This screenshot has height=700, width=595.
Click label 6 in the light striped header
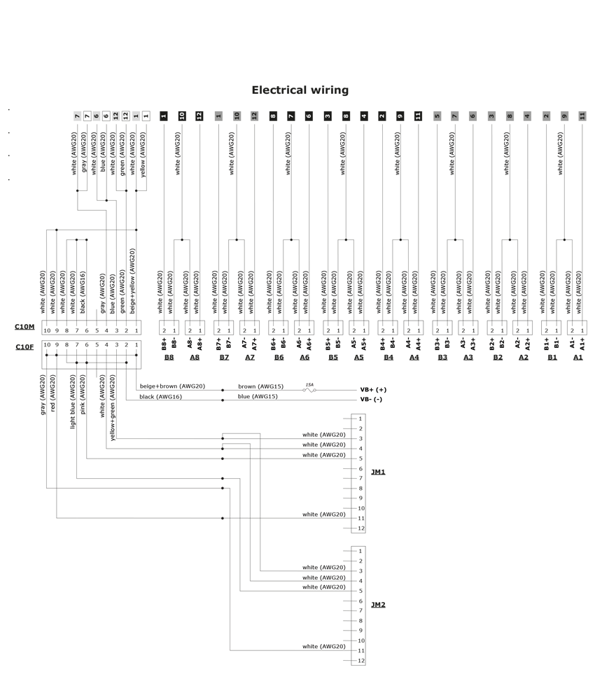(97, 115)
